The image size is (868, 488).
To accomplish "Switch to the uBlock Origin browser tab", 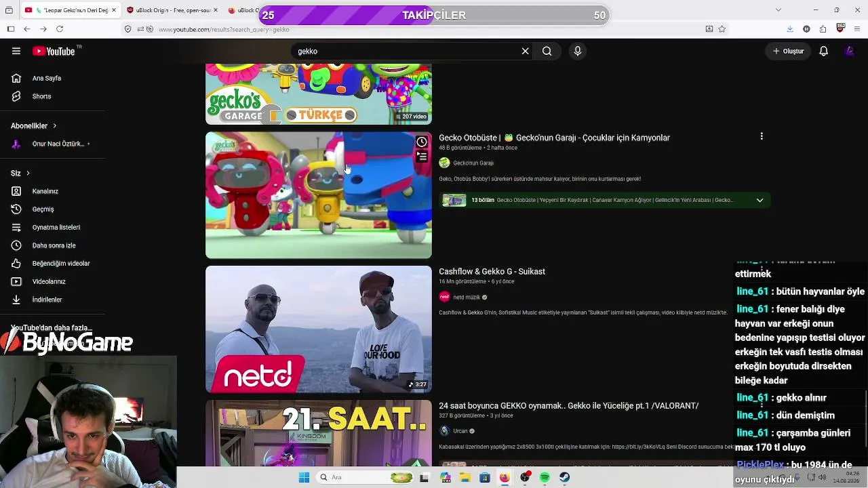I will [170, 10].
